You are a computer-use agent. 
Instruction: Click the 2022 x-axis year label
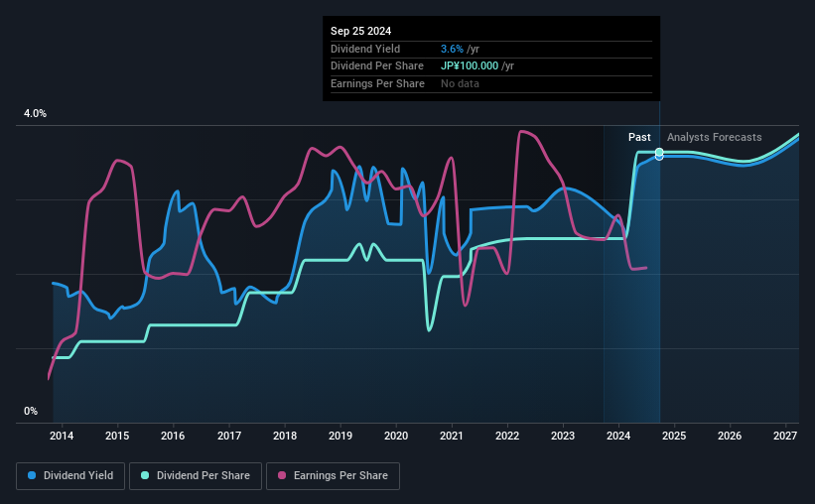point(507,436)
